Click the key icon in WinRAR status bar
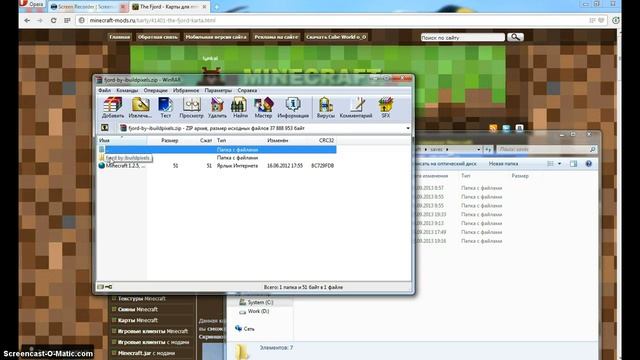Screen dimensions: 640x360 [x=109, y=287]
